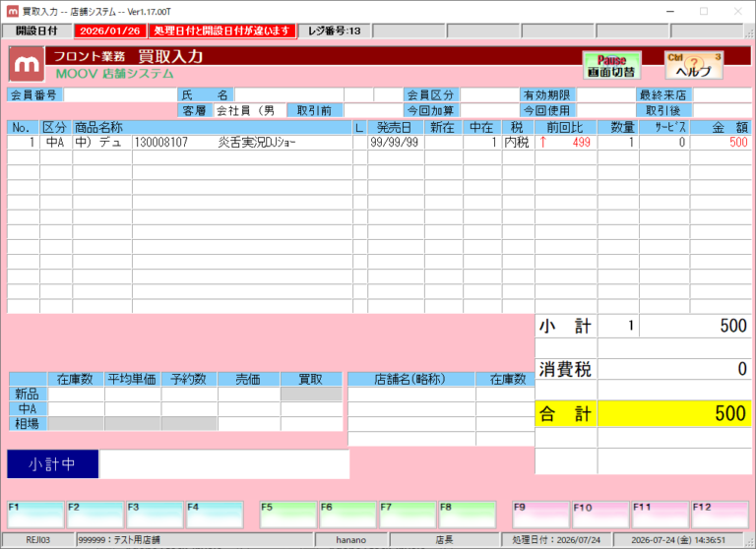Click the red 処理日付と開設日付が違います warning
The width and height of the screenshot is (756, 549).
pyautogui.click(x=221, y=30)
